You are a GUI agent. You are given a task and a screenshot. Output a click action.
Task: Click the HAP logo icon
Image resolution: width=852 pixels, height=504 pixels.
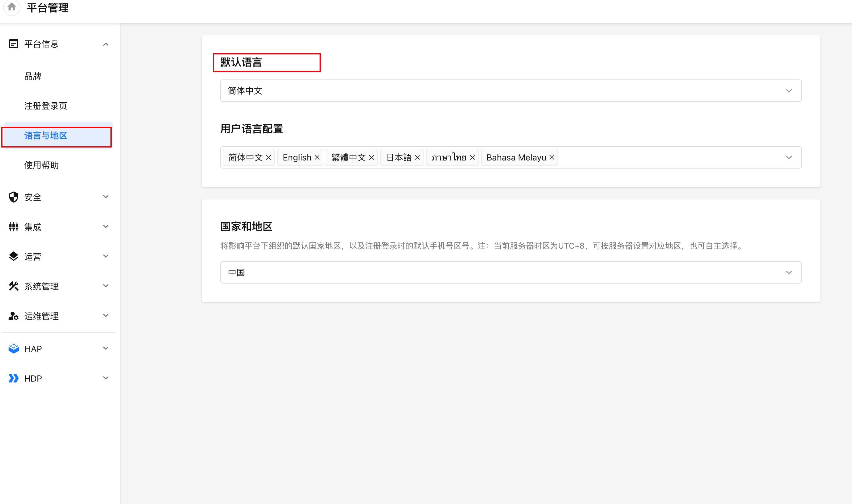click(x=14, y=348)
